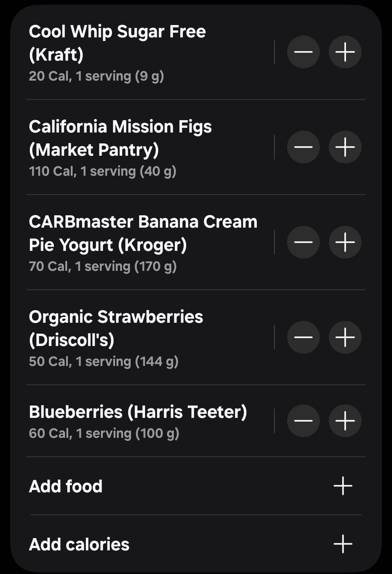Decrease Organic Strawberries serving count

pos(303,337)
